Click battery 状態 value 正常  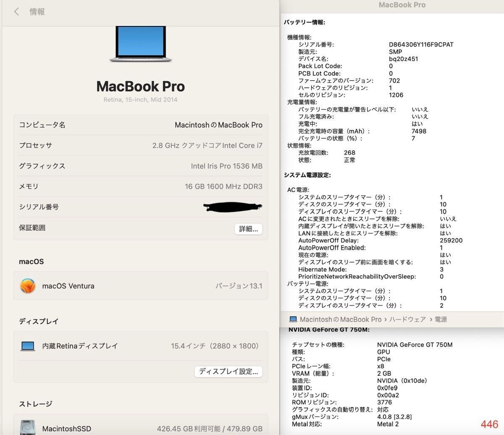(x=349, y=160)
